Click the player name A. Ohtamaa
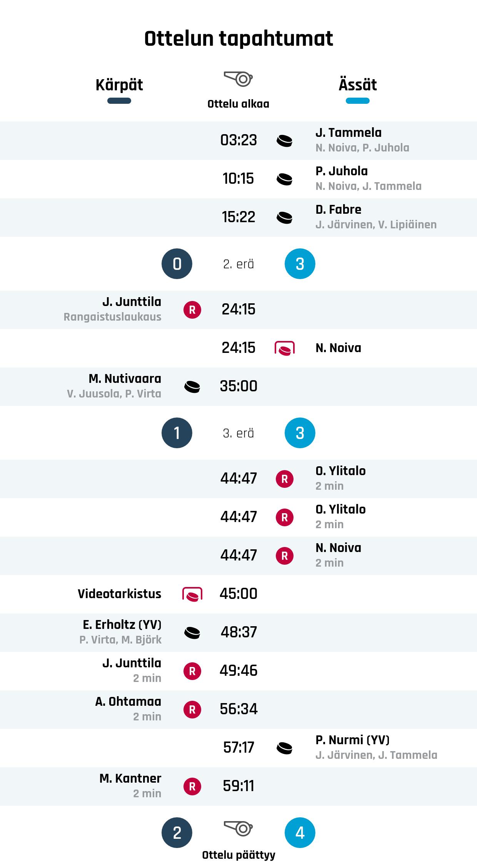This screenshot has width=477, height=868. coord(128,702)
